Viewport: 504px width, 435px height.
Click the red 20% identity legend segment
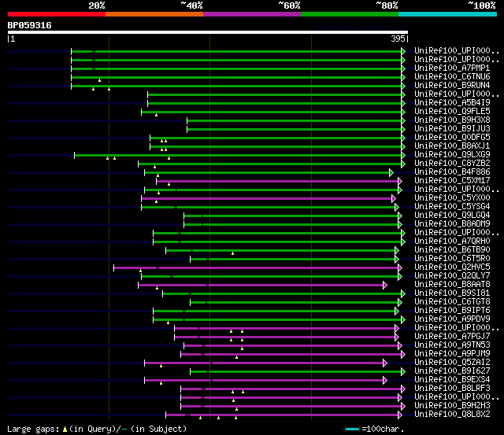(57, 14)
